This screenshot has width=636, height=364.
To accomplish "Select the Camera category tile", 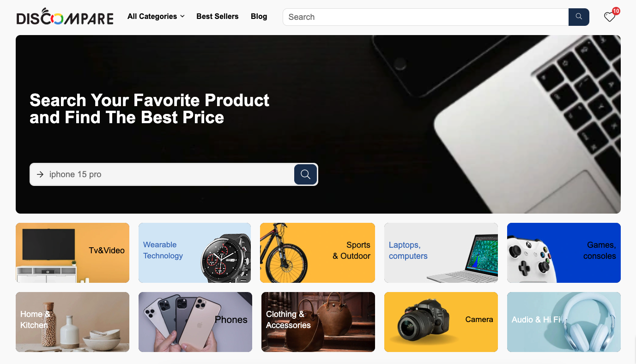I will 441,322.
